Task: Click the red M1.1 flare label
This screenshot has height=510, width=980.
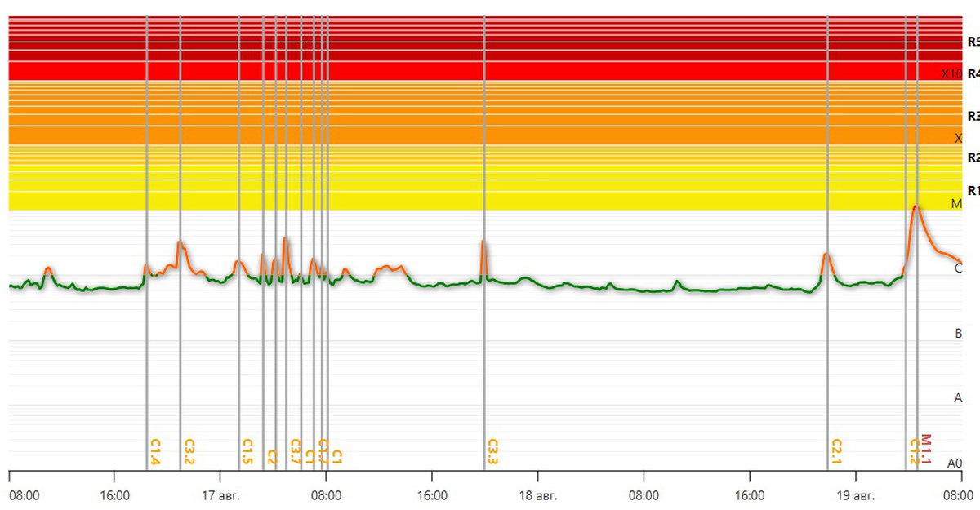Action: pos(926,448)
